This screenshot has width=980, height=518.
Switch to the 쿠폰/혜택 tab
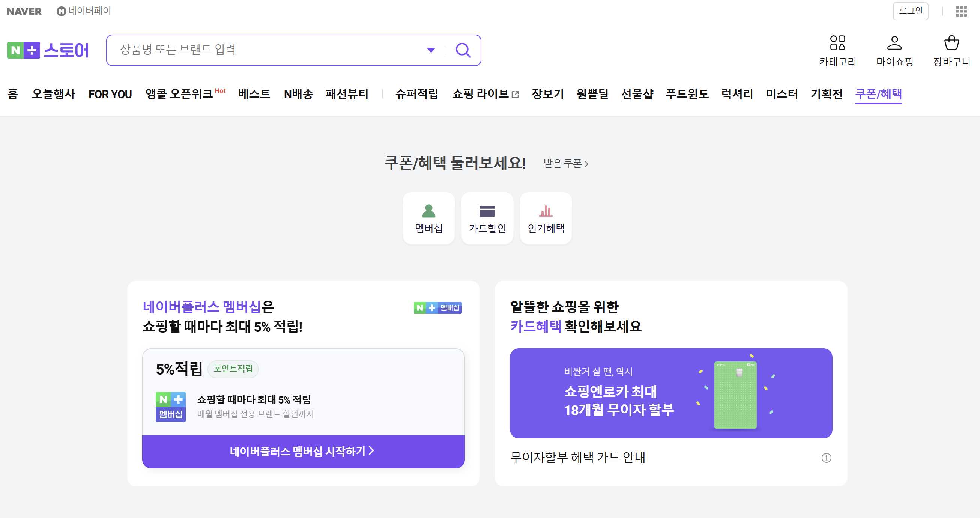pyautogui.click(x=878, y=93)
